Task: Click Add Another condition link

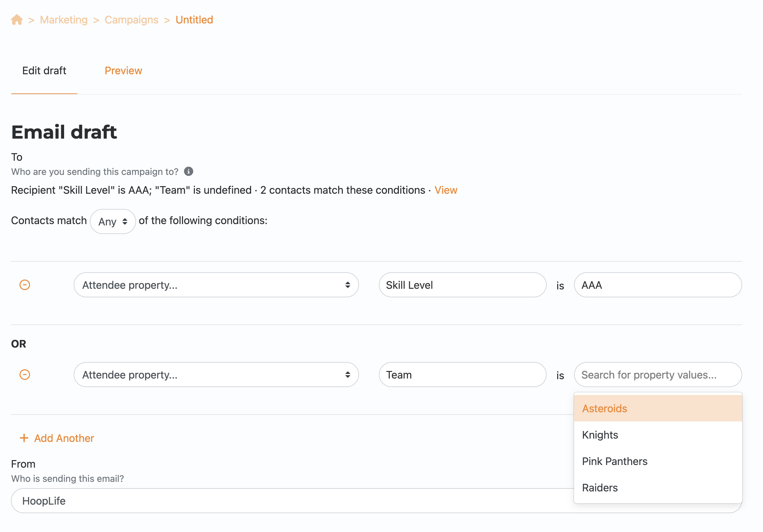Action: (x=64, y=438)
